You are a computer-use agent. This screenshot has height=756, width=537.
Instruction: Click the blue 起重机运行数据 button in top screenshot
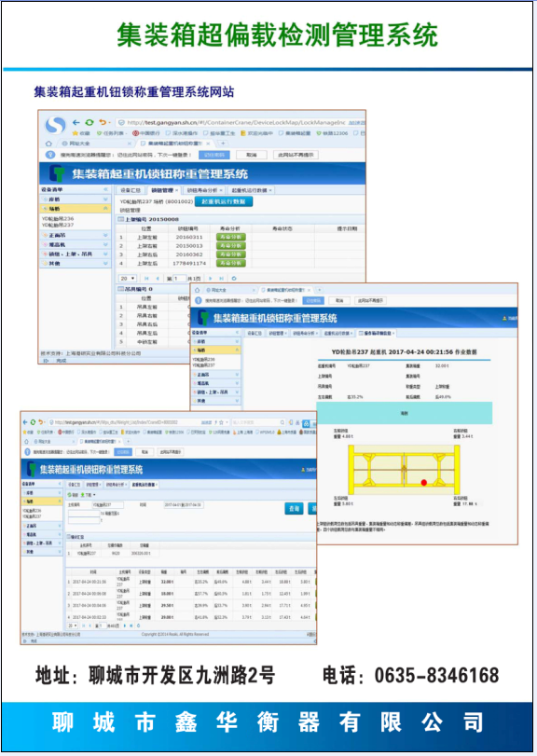click(x=224, y=201)
